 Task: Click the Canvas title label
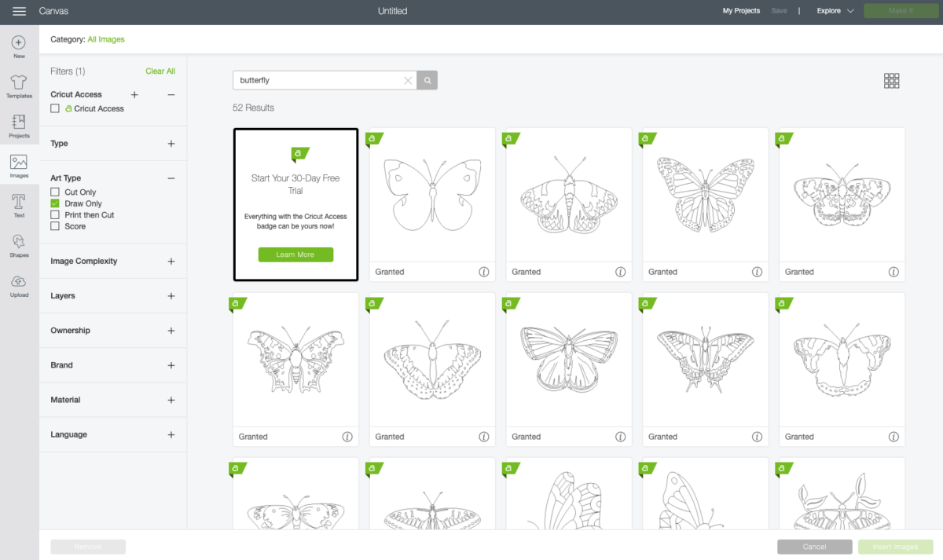(x=53, y=11)
